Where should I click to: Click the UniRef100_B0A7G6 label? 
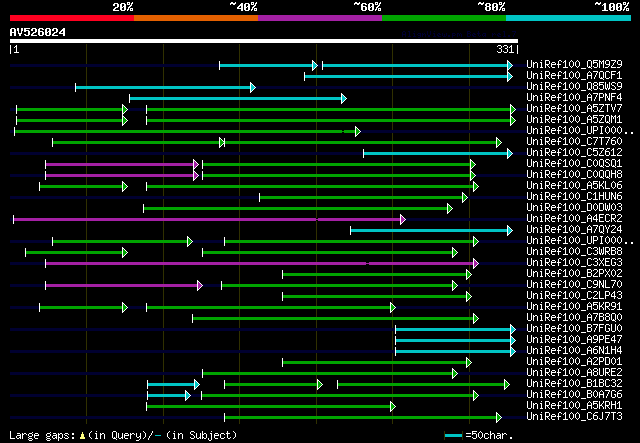574,395
